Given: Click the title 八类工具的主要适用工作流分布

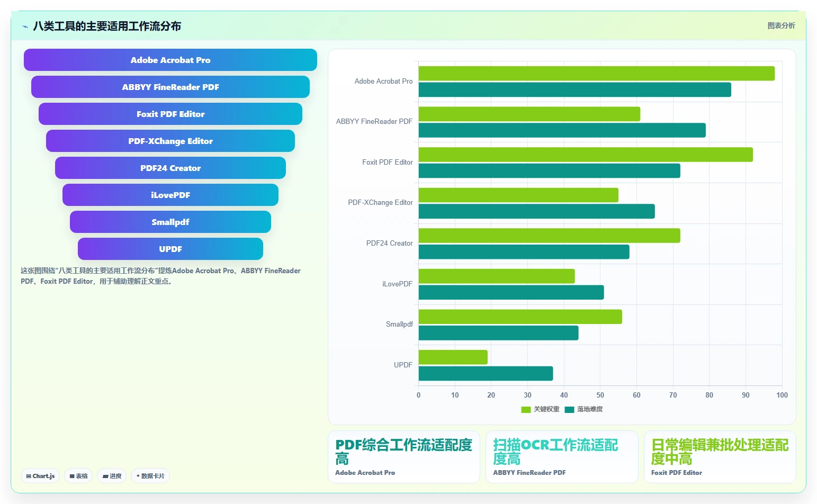Looking at the screenshot, I should pos(107,26).
